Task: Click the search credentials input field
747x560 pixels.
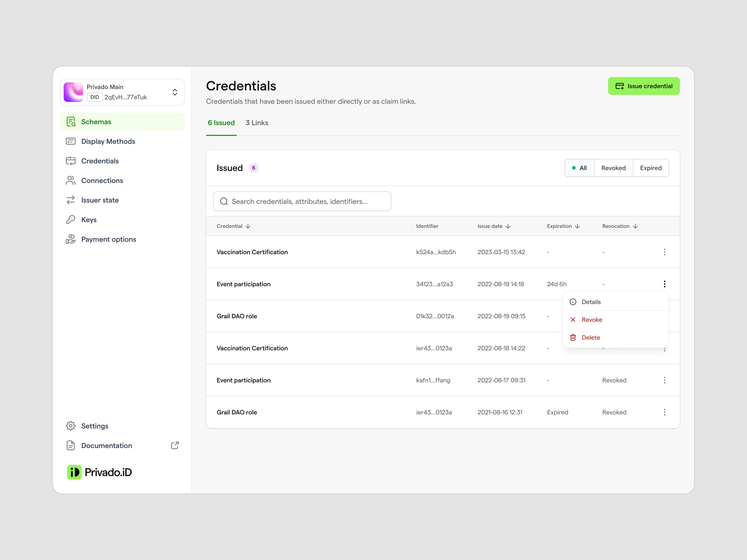Action: point(302,201)
